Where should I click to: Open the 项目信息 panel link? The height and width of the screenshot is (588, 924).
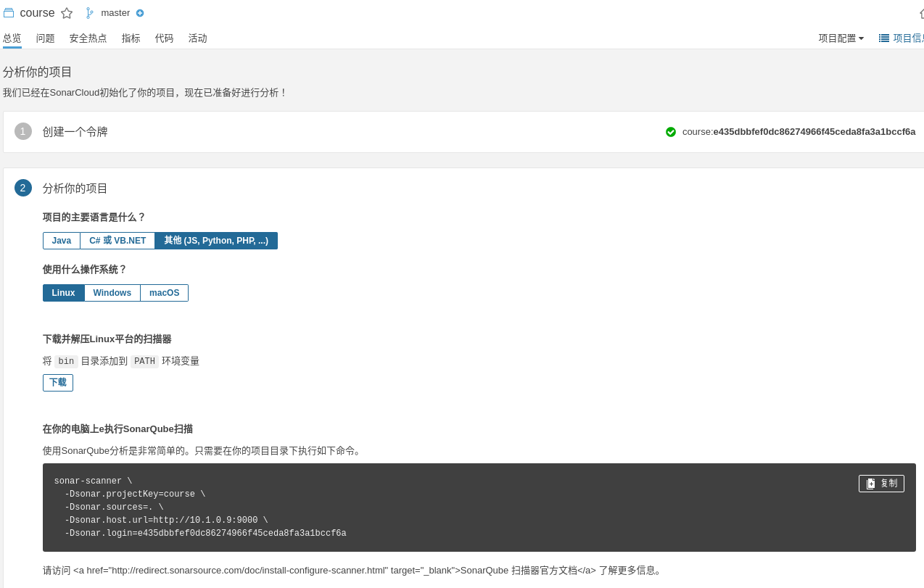[x=901, y=38]
